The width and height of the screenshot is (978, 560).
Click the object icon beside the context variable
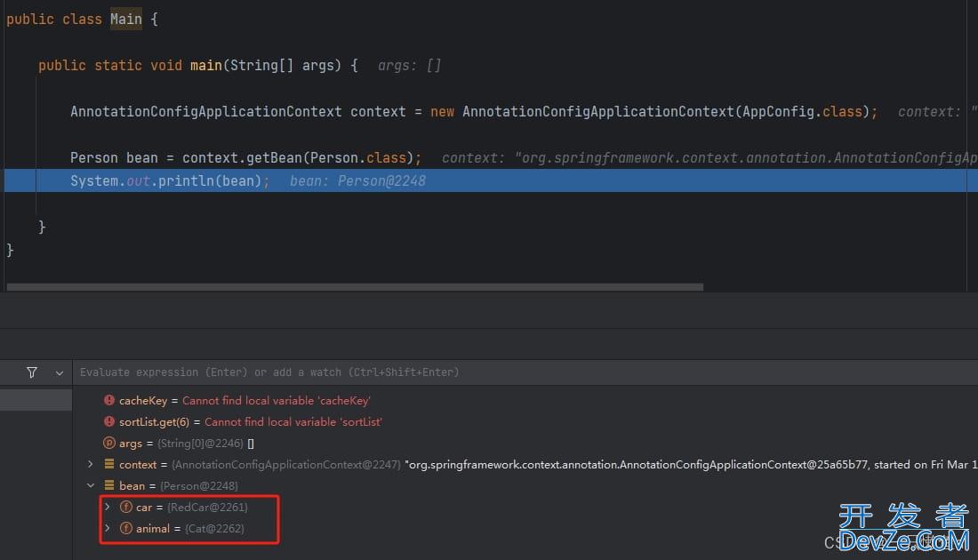pos(109,465)
